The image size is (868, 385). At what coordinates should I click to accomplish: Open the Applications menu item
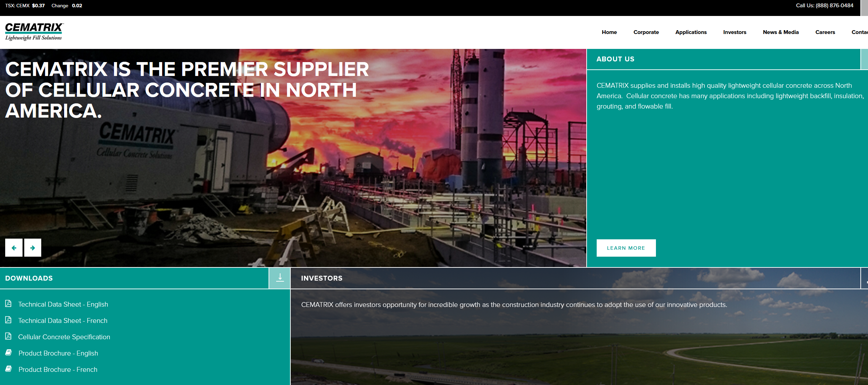coord(691,32)
